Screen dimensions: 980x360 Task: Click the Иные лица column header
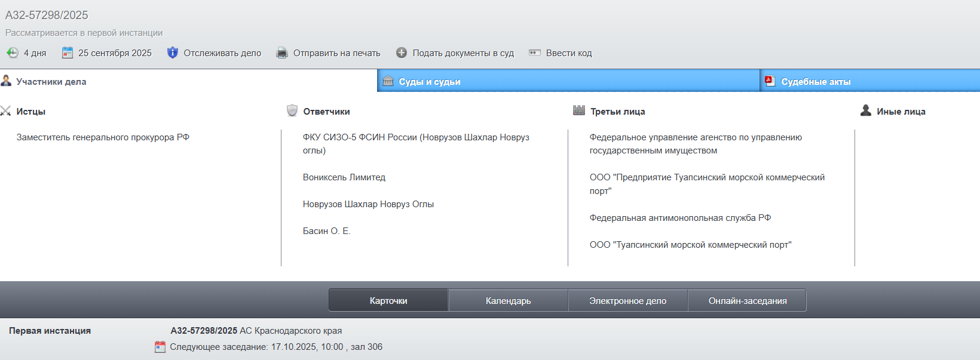tap(901, 112)
